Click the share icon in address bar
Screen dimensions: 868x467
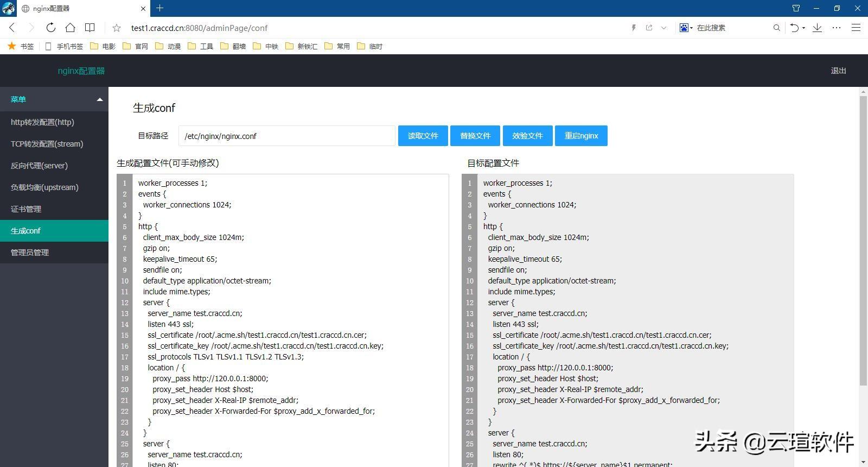(x=649, y=28)
